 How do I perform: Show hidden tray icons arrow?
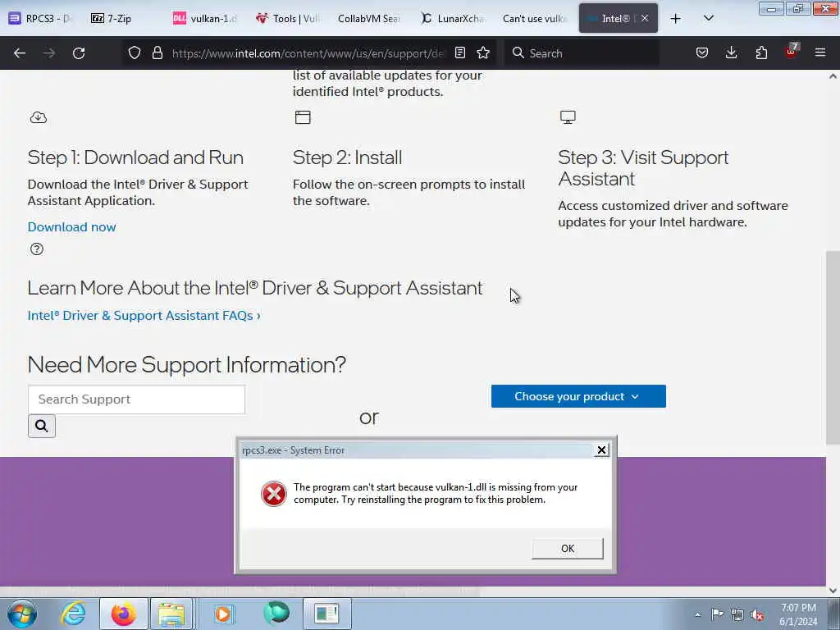point(697,615)
